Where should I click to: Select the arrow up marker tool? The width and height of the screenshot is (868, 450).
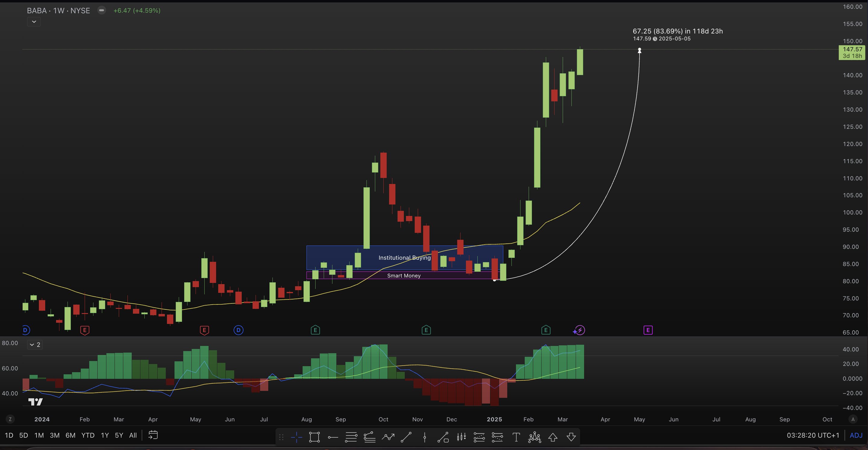553,438
